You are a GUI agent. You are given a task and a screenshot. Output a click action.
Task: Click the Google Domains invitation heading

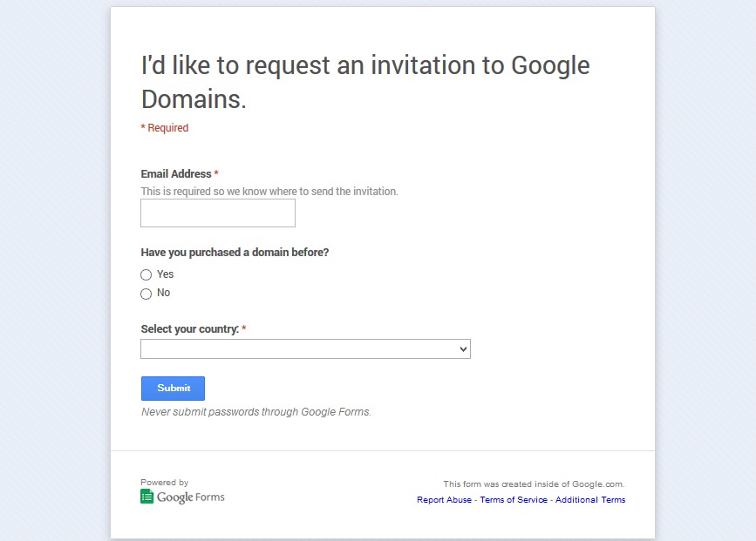click(365, 82)
